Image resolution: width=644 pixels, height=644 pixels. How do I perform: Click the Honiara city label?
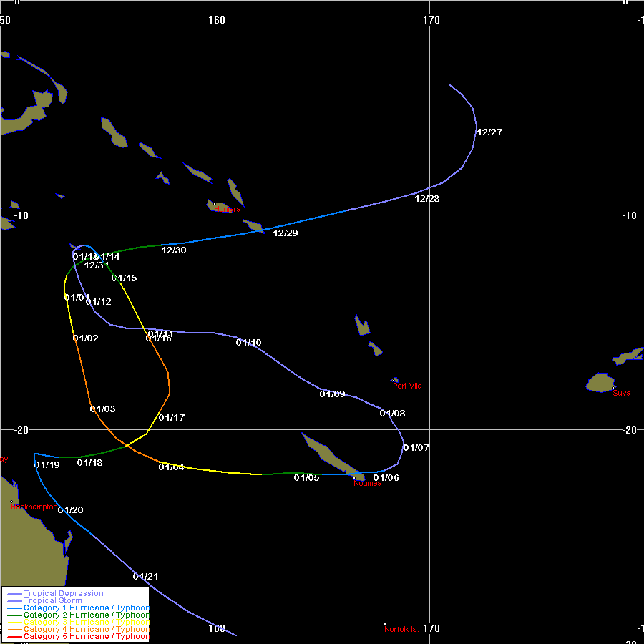[x=227, y=209]
